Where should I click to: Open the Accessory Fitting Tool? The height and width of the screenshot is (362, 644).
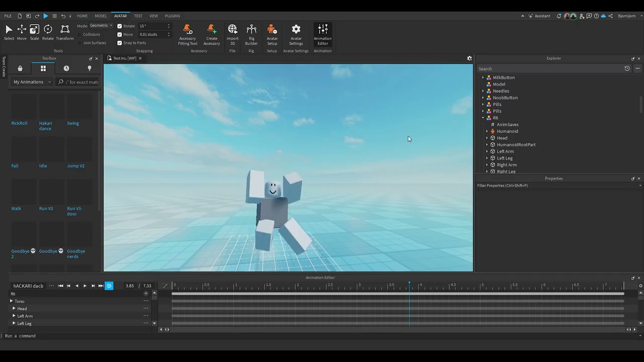pyautogui.click(x=187, y=35)
